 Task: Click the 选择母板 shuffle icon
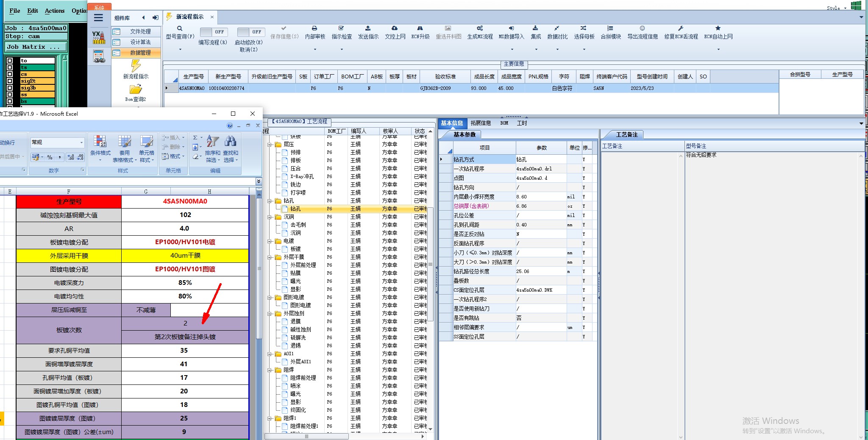coord(584,28)
